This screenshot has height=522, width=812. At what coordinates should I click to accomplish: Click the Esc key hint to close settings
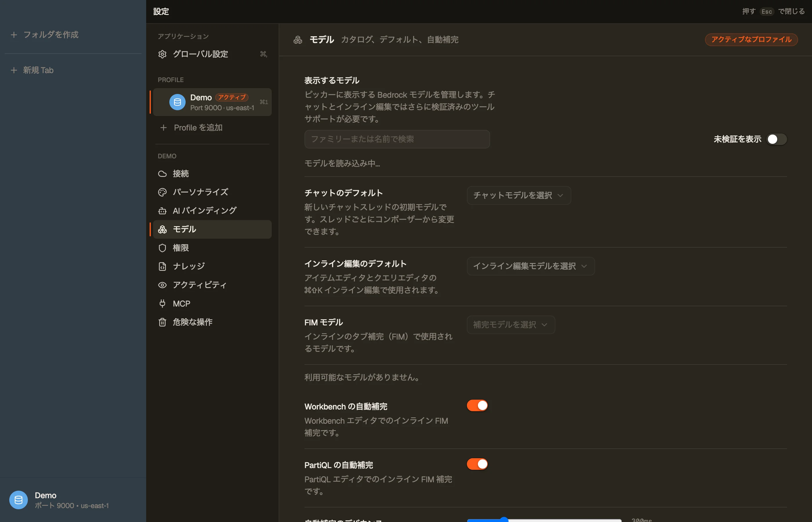pyautogui.click(x=766, y=12)
